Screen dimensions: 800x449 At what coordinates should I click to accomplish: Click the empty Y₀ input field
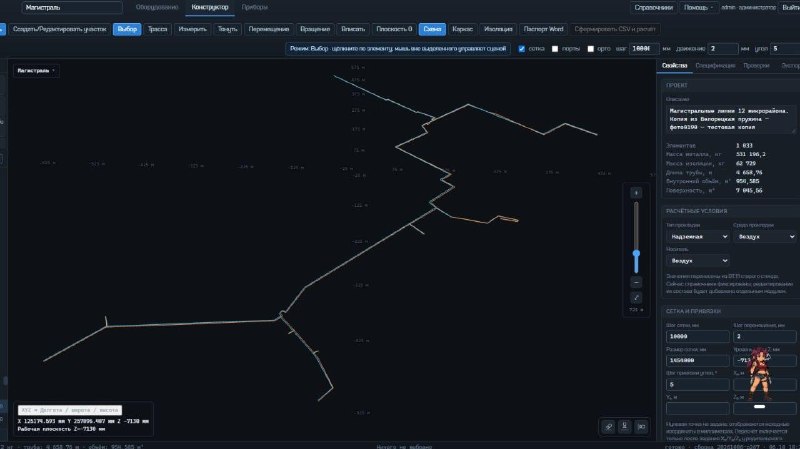pyautogui.click(x=697, y=408)
